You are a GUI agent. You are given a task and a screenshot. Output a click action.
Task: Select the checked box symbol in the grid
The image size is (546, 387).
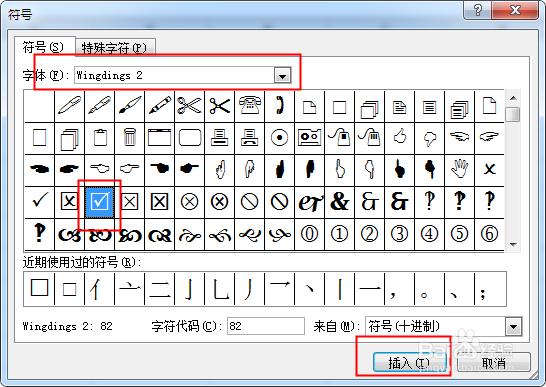(100, 202)
